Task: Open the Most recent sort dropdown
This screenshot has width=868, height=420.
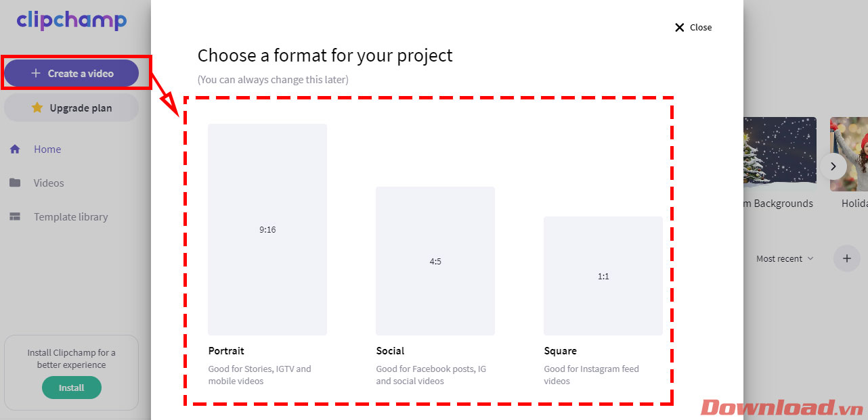Action: tap(785, 258)
